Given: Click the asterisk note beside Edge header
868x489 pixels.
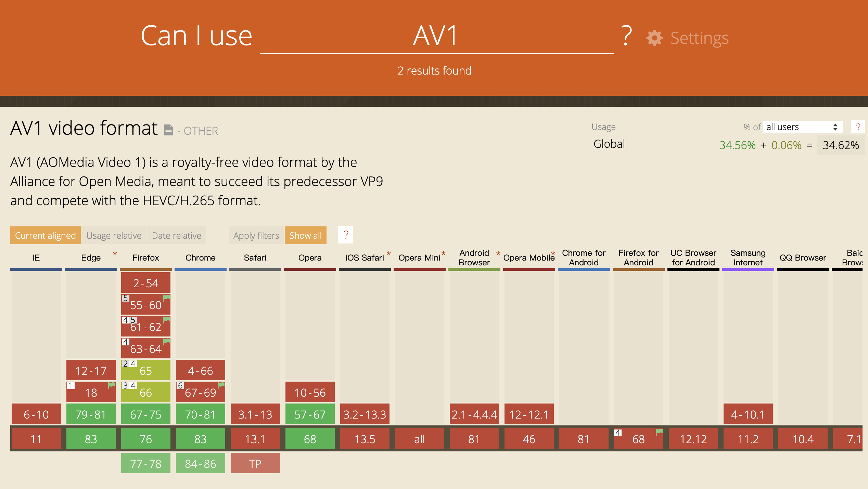Looking at the screenshot, I should [x=115, y=254].
